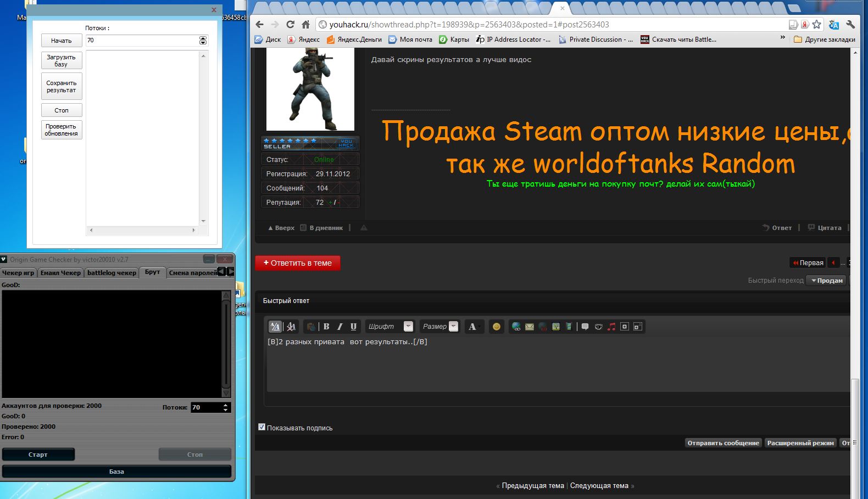Viewport: 868px width, 499px height.
Task: Show more bookmarks with the double chevron
Action: click(x=782, y=38)
